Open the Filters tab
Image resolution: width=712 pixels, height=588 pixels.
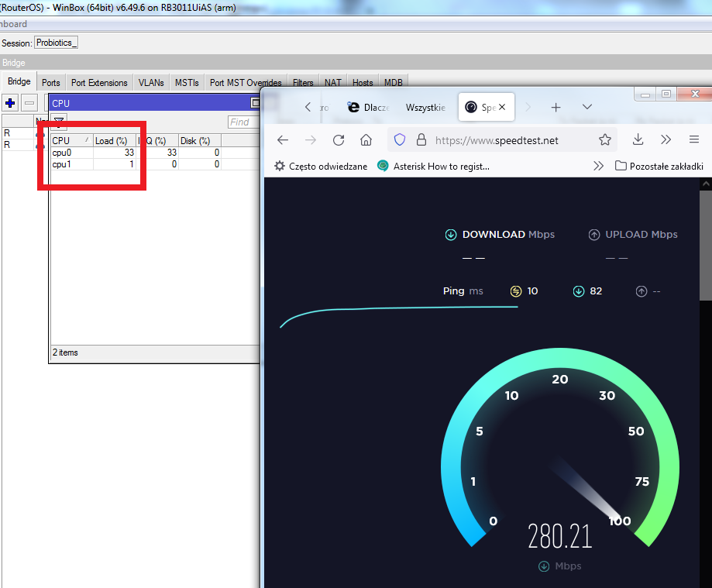303,83
